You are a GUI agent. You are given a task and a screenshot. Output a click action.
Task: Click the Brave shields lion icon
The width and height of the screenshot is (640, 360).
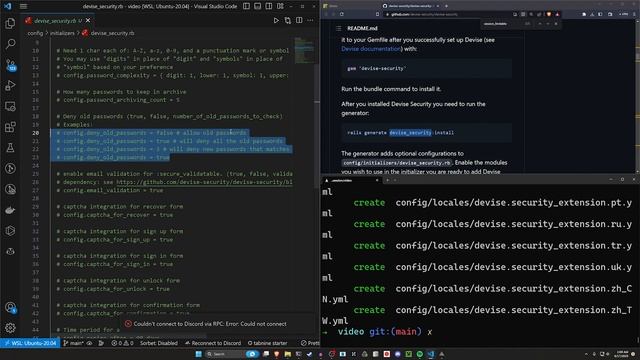(x=549, y=14)
